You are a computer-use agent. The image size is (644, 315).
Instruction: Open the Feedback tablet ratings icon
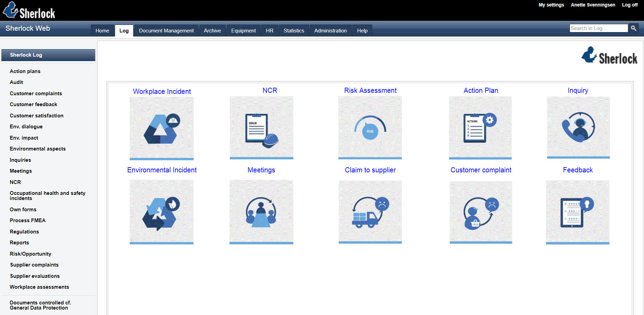click(x=578, y=212)
